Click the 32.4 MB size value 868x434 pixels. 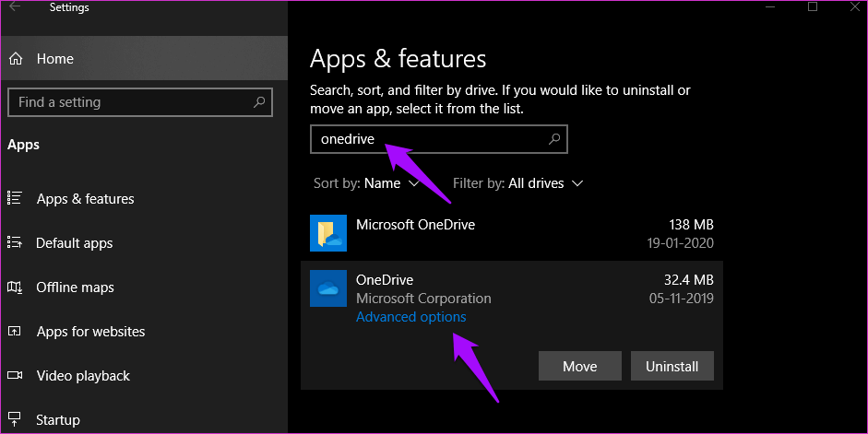[x=689, y=280]
